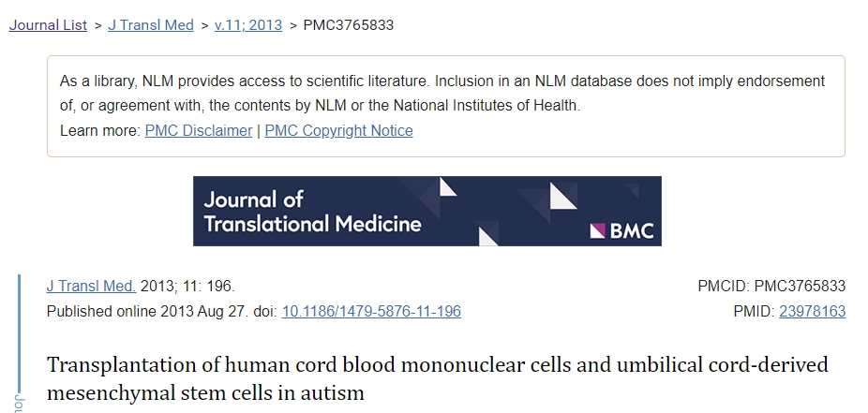Click the article title heading
The height and width of the screenshot is (413, 868).
point(437,378)
